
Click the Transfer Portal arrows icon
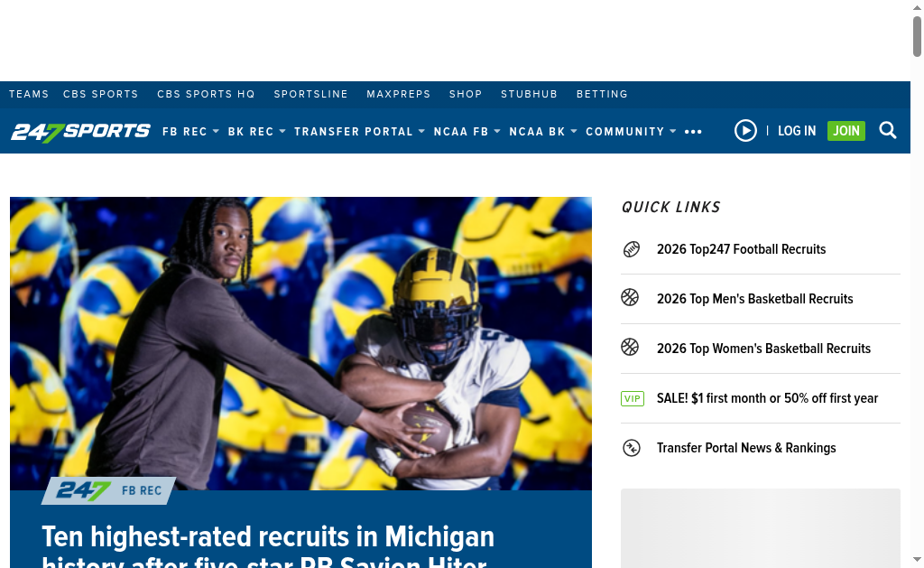(631, 448)
